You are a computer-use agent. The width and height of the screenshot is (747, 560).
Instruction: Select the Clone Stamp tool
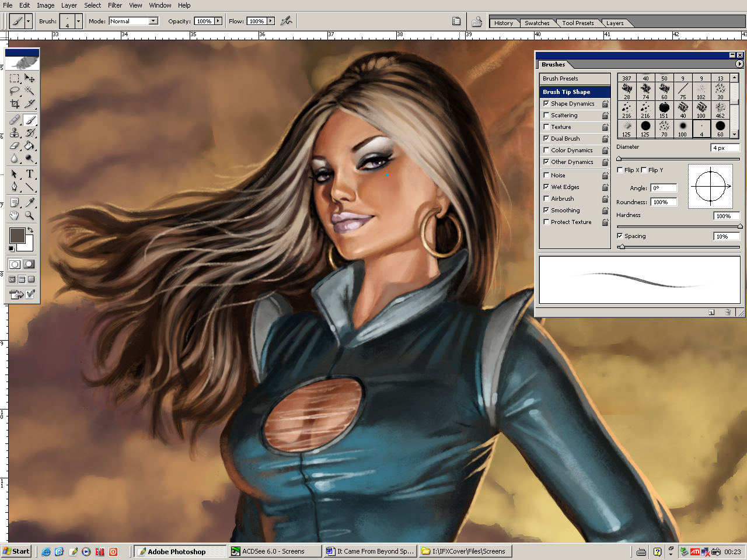point(15,133)
